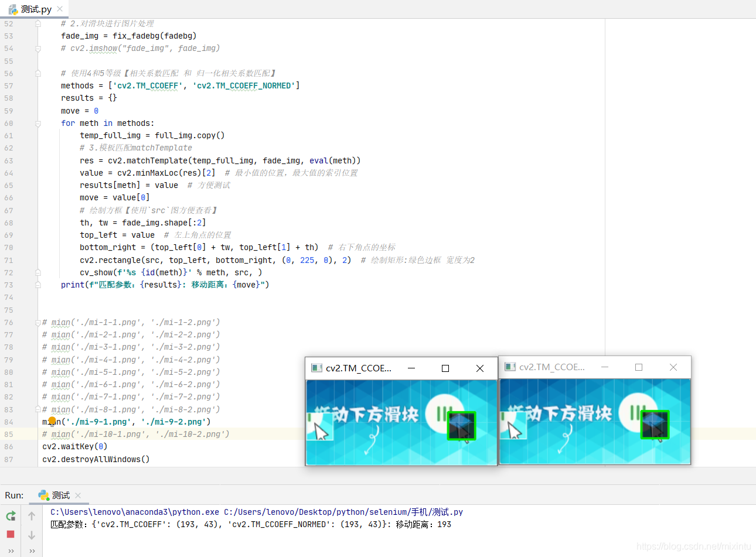Close the 测试.py editor tab

coord(60,9)
